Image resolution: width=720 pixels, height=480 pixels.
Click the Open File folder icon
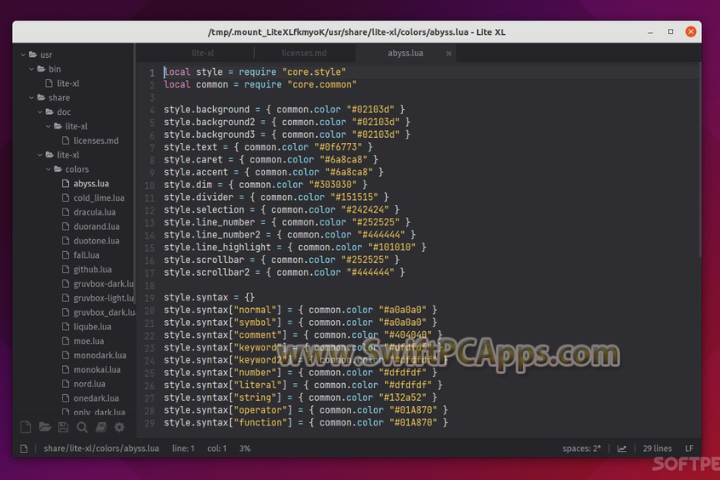point(45,427)
